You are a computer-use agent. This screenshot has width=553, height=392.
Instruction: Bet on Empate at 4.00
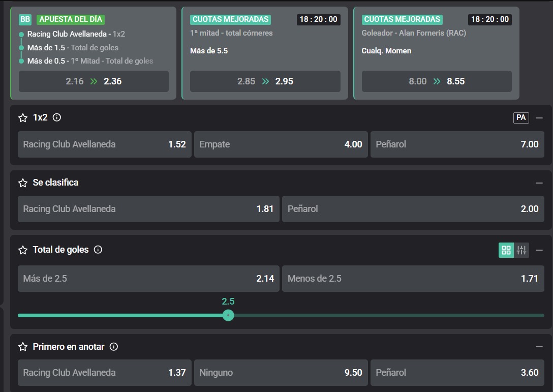tap(281, 144)
